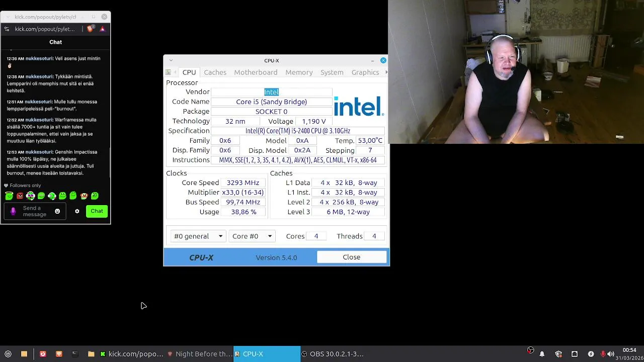This screenshot has width=644, height=362.
Task: Click the speaker volume tray icon
Action: (x=611, y=354)
